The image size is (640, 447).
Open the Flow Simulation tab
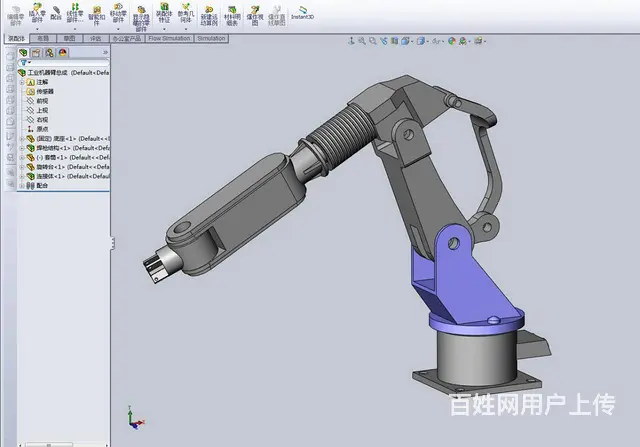169,38
